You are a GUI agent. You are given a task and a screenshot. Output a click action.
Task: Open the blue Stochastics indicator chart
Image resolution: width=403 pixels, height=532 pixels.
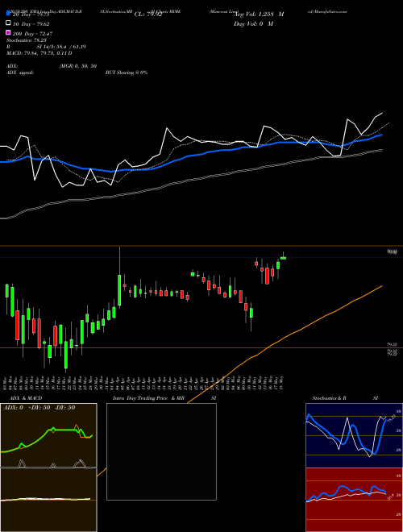354,435
